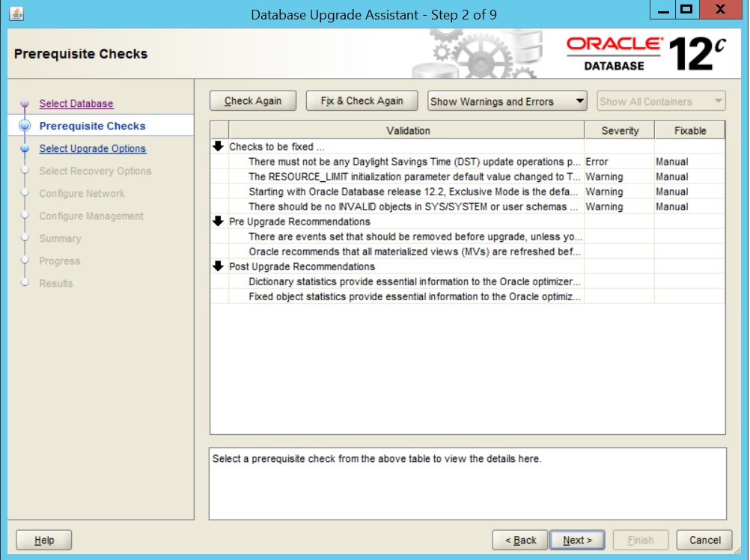Click the Progress step
Image resolution: width=750 pixels, height=560 pixels.
[x=60, y=261]
